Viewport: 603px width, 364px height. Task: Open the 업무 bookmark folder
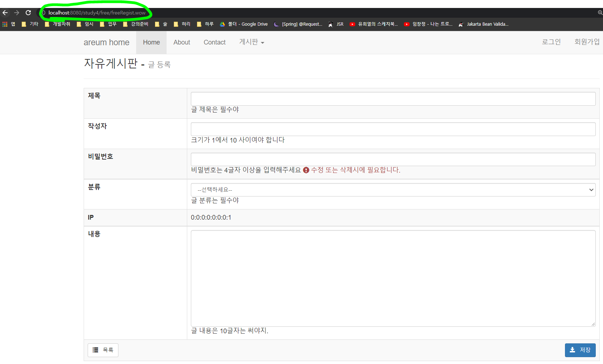point(108,24)
